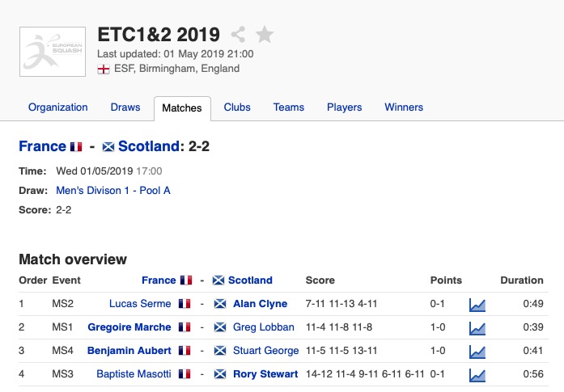Screen dimensions: 564x392
Task: Open stats chart for Serme vs Clyne
Action: pos(477,305)
